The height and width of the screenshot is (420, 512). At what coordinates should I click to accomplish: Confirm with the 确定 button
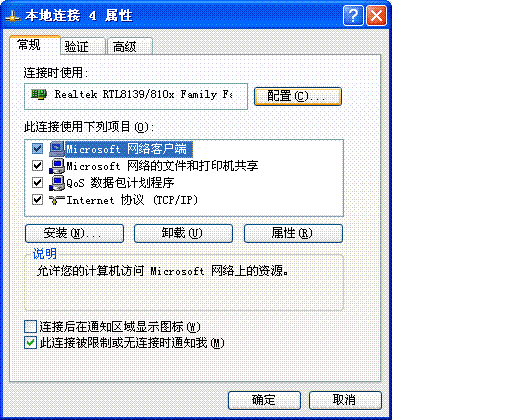pos(264,400)
